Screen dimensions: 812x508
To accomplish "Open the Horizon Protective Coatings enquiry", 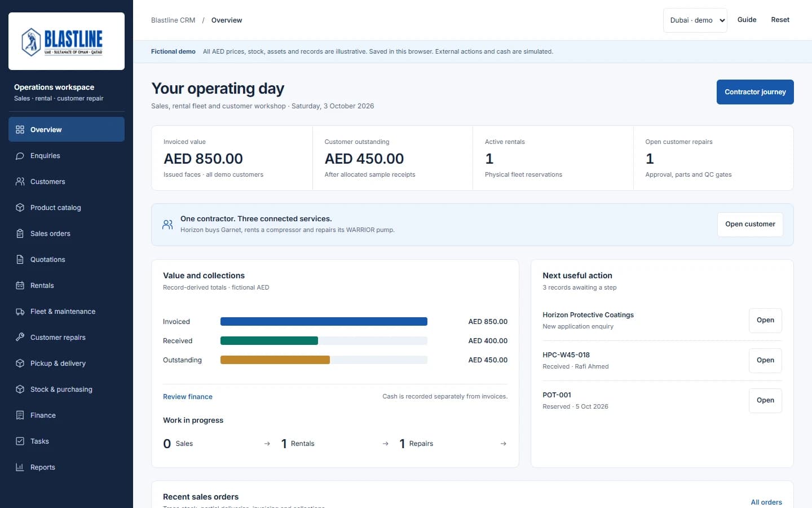I will (x=765, y=320).
